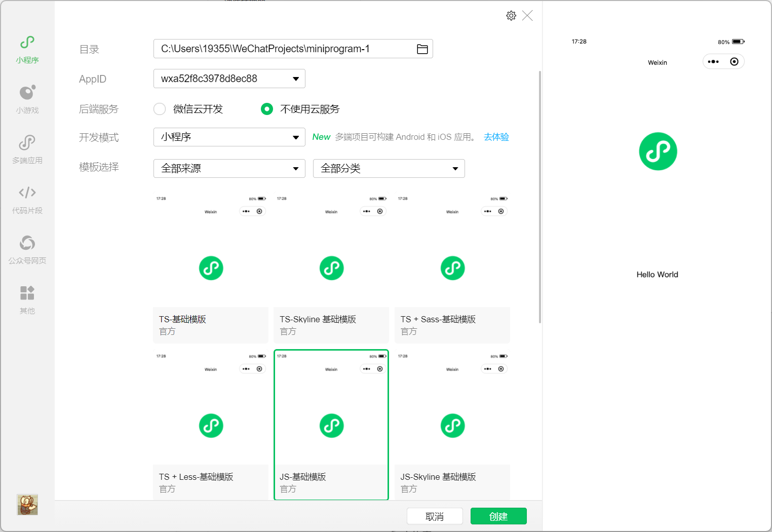
Task: Click 17:28 time in large preview
Action: click(x=579, y=42)
